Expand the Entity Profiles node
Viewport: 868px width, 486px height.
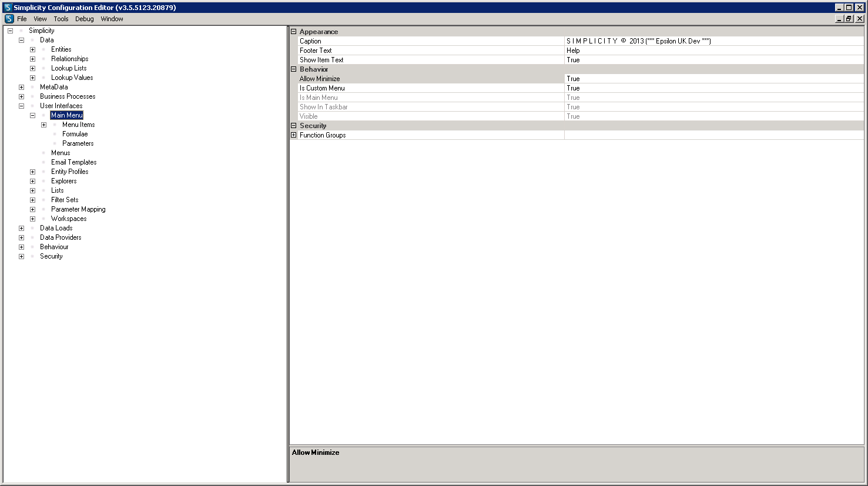point(32,172)
